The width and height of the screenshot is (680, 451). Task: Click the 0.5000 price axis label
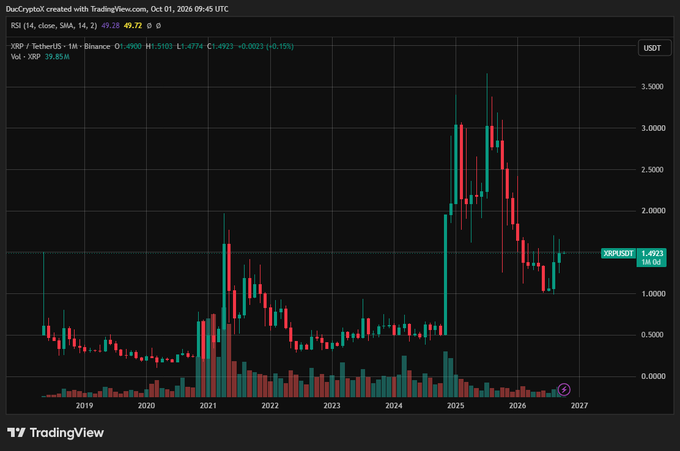[x=652, y=335]
